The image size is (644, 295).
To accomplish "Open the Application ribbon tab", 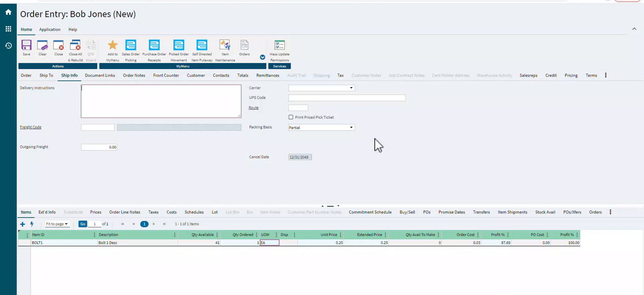I will pos(50,30).
